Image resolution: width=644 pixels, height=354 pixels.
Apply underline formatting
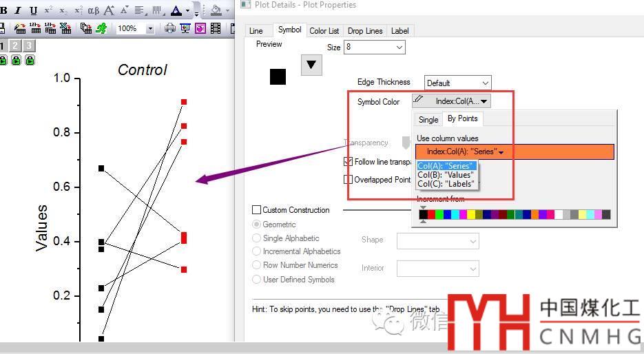coord(33,11)
